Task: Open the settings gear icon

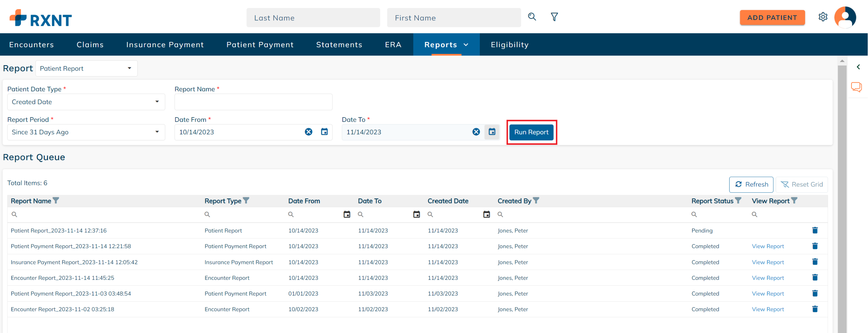Action: (x=823, y=17)
